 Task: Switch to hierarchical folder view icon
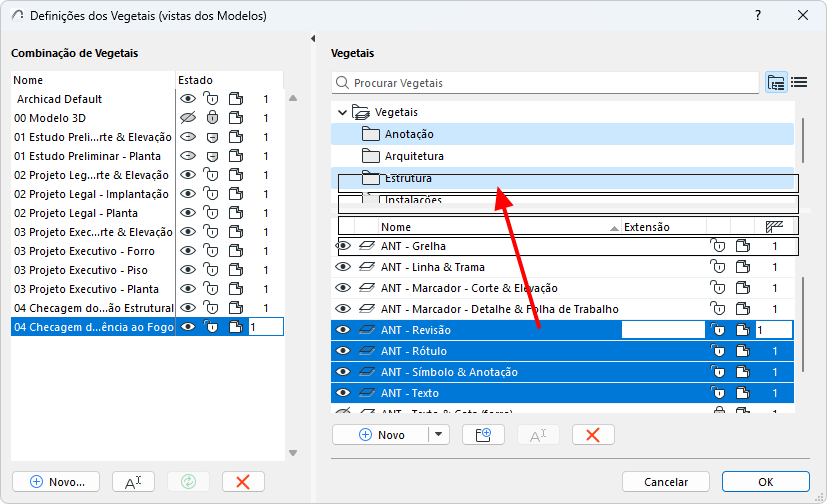[x=776, y=83]
